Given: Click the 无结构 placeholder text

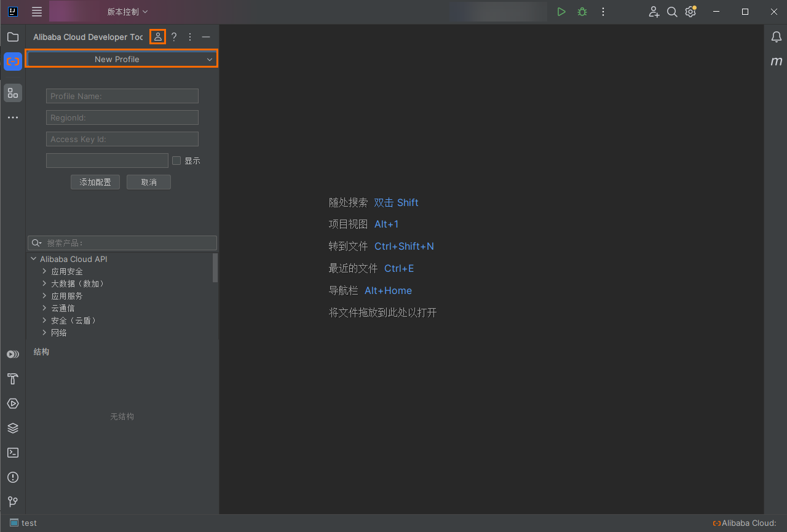Looking at the screenshot, I should point(122,416).
